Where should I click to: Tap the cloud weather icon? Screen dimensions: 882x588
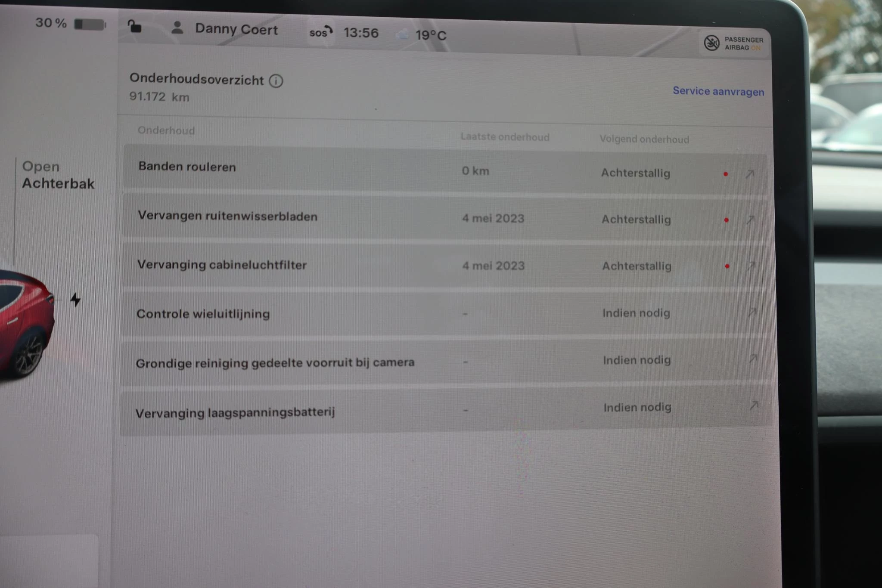coord(402,34)
